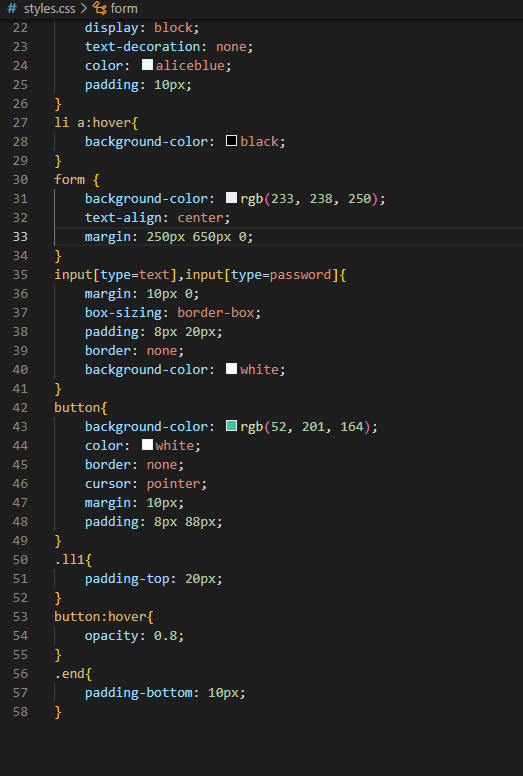Click line number 22
The image size is (523, 776).
tap(20, 28)
